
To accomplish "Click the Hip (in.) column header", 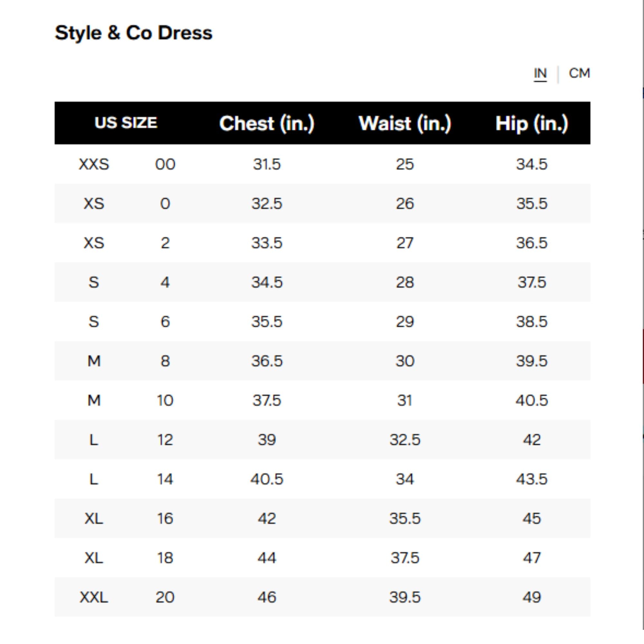I will coord(532,123).
